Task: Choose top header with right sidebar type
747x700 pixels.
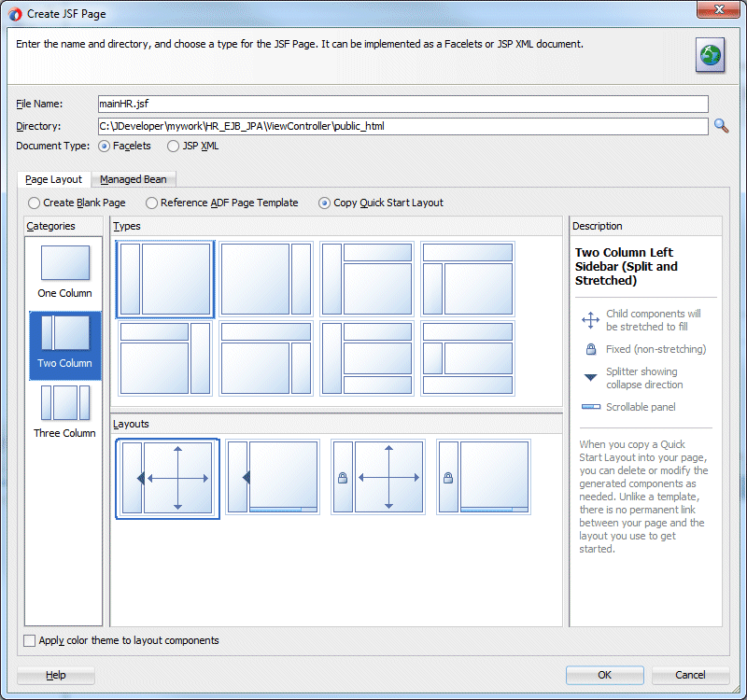Action: click(x=266, y=358)
